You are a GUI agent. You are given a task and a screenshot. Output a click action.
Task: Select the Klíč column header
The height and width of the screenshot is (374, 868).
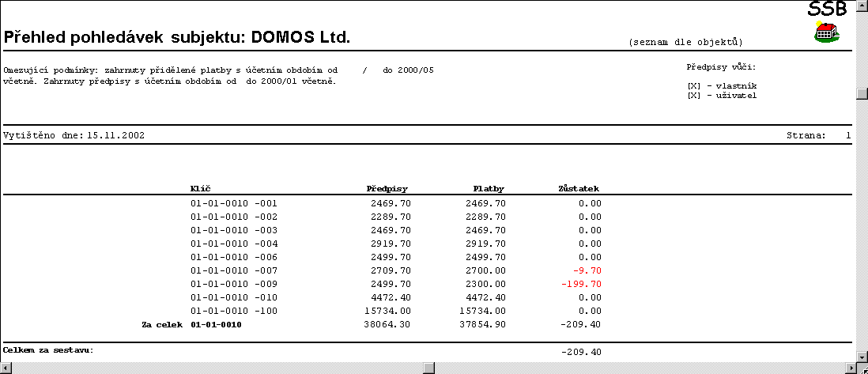(x=199, y=189)
